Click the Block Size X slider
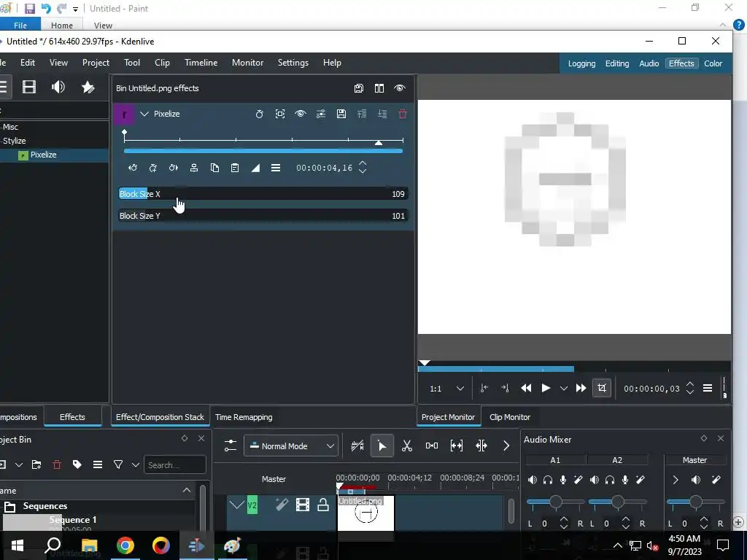 (x=262, y=194)
